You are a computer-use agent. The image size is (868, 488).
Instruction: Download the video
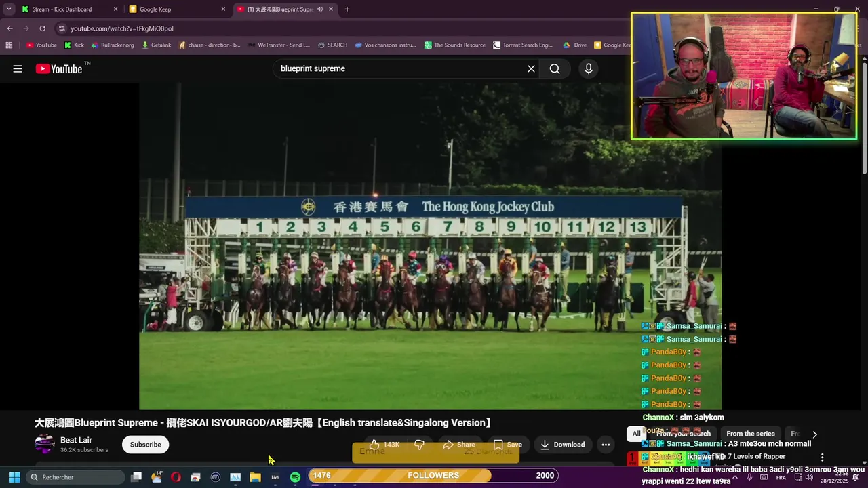562,445
